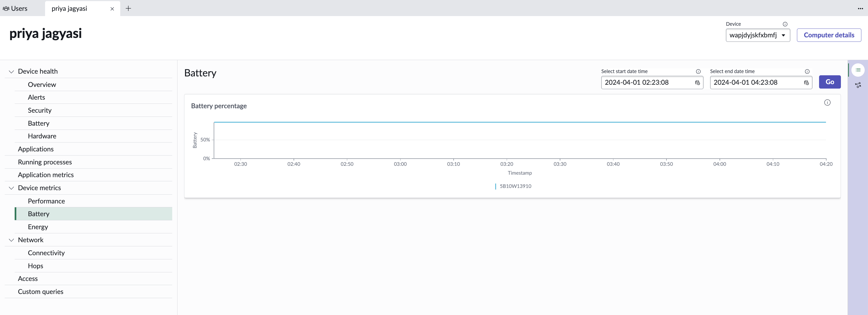868x315 pixels.
Task: Open Battery under Device health
Action: pyautogui.click(x=93, y=123)
